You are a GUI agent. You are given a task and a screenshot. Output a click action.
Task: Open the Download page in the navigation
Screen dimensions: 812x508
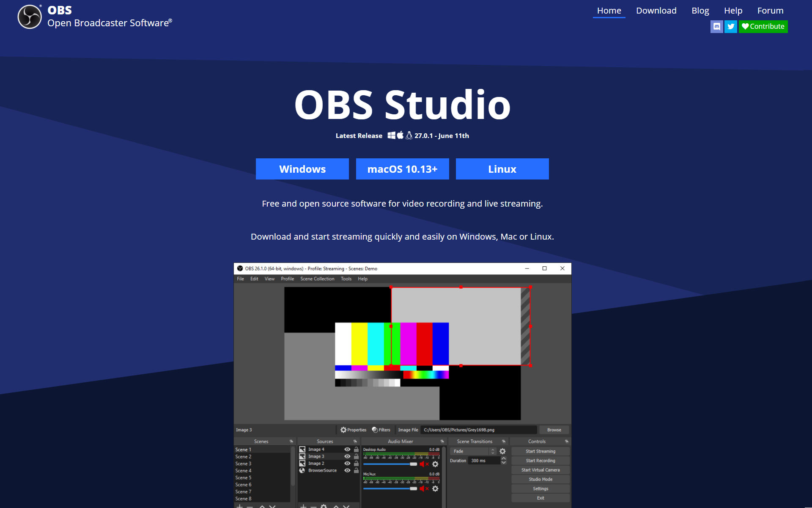(x=656, y=11)
